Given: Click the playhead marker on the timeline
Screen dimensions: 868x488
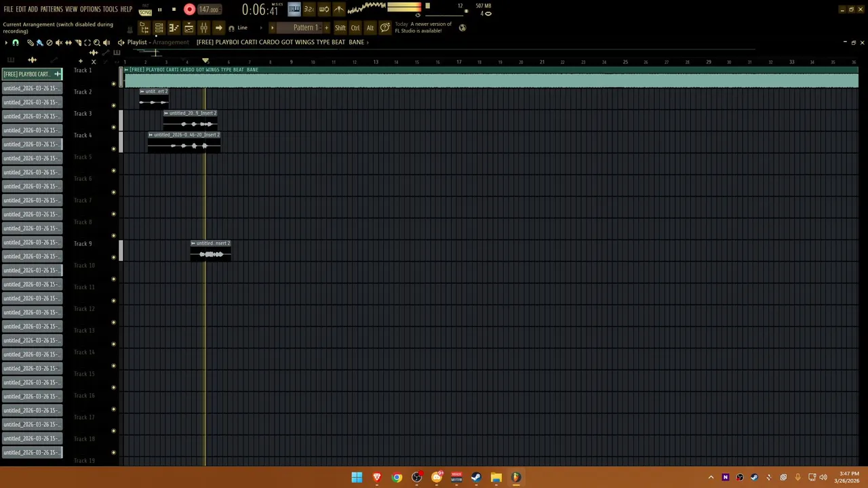Looking at the screenshot, I should click(205, 61).
